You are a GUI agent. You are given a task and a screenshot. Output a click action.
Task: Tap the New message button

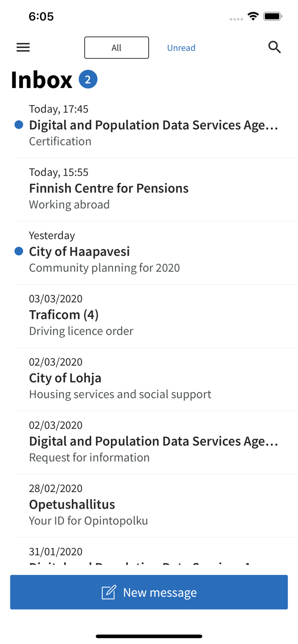pyautogui.click(x=149, y=592)
